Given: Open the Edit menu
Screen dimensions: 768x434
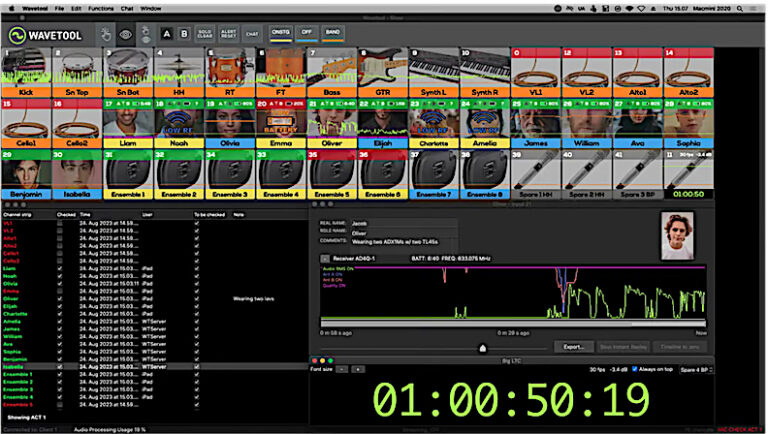Looking at the screenshot, I should point(76,8).
